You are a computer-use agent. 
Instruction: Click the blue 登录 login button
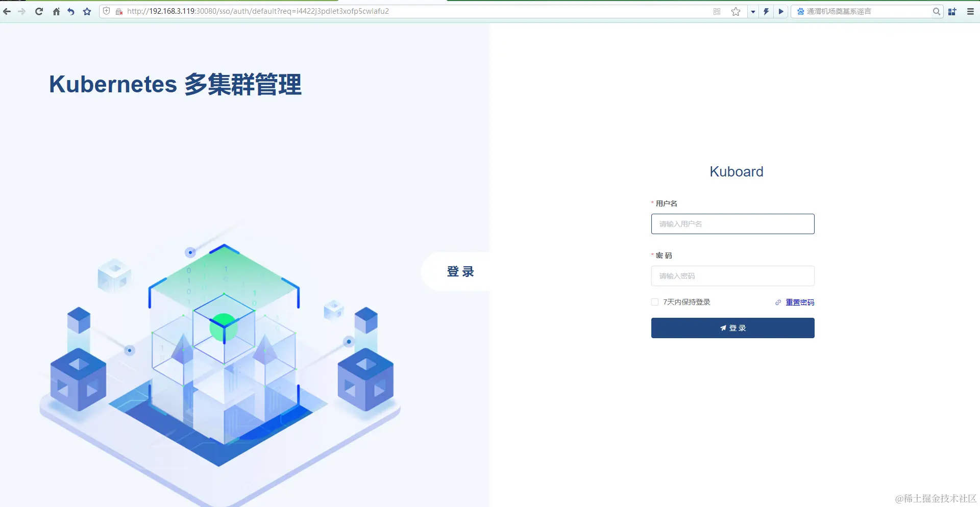(732, 328)
